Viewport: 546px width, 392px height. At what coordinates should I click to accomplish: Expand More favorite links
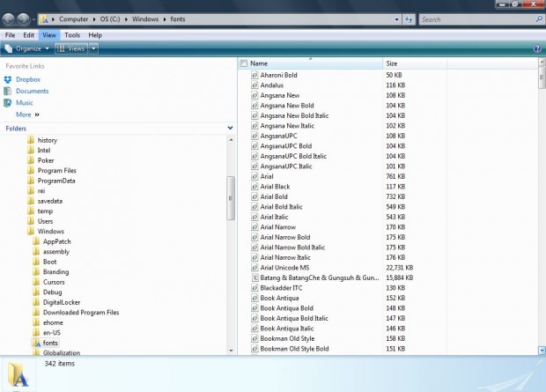point(27,115)
